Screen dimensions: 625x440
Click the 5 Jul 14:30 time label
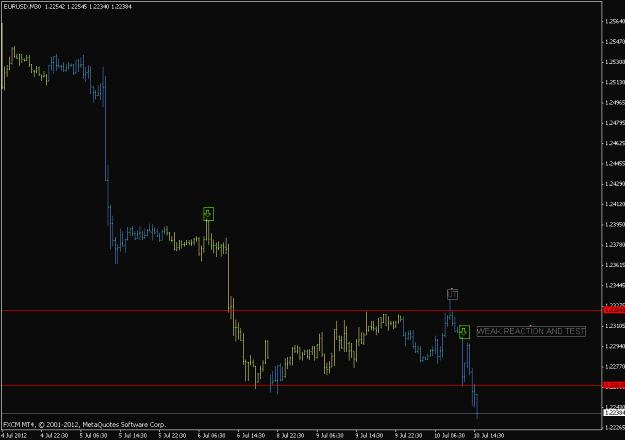tap(133, 436)
